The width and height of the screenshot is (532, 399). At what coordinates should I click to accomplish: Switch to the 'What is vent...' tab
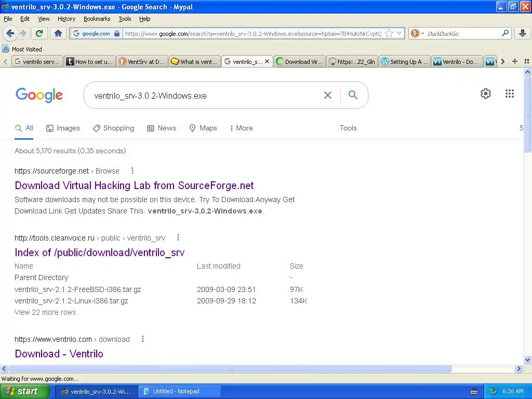[195, 61]
